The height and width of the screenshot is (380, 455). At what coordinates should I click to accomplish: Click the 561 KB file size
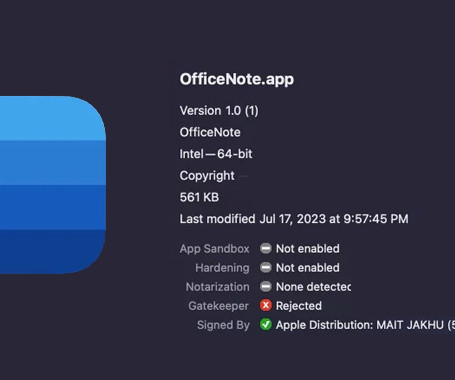click(x=199, y=197)
